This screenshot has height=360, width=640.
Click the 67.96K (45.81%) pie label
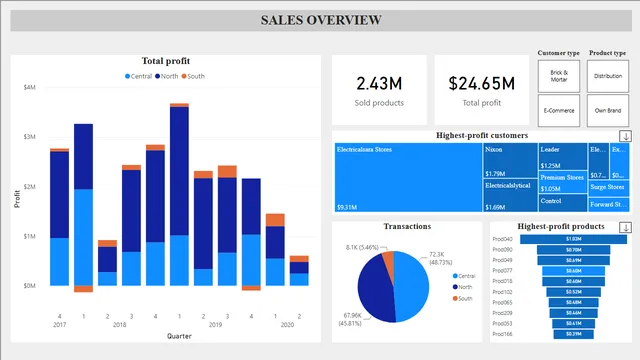click(x=351, y=319)
